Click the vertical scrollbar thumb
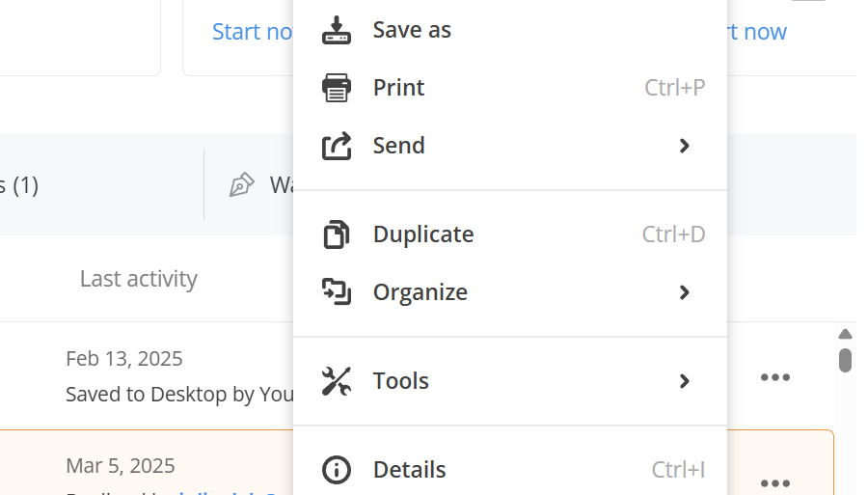The width and height of the screenshot is (868, 495). [845, 360]
